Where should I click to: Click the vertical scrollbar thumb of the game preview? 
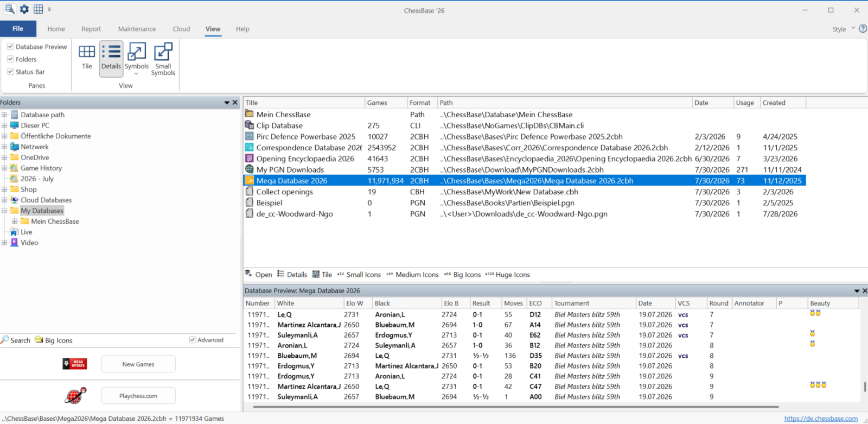click(x=864, y=387)
